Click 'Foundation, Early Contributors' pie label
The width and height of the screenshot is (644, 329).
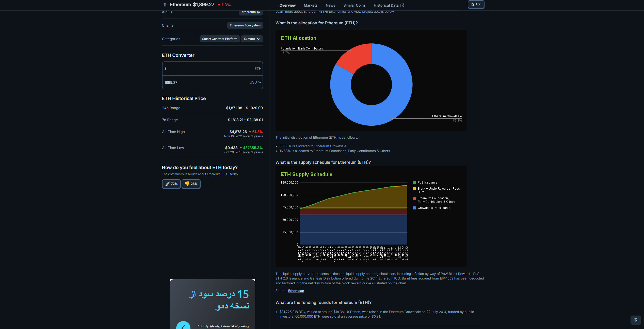302,48
